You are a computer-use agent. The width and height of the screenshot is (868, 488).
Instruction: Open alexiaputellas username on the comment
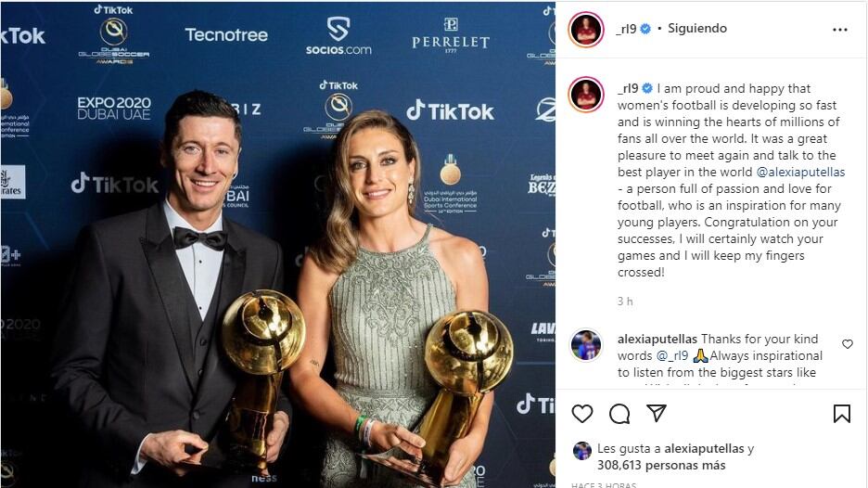click(657, 339)
